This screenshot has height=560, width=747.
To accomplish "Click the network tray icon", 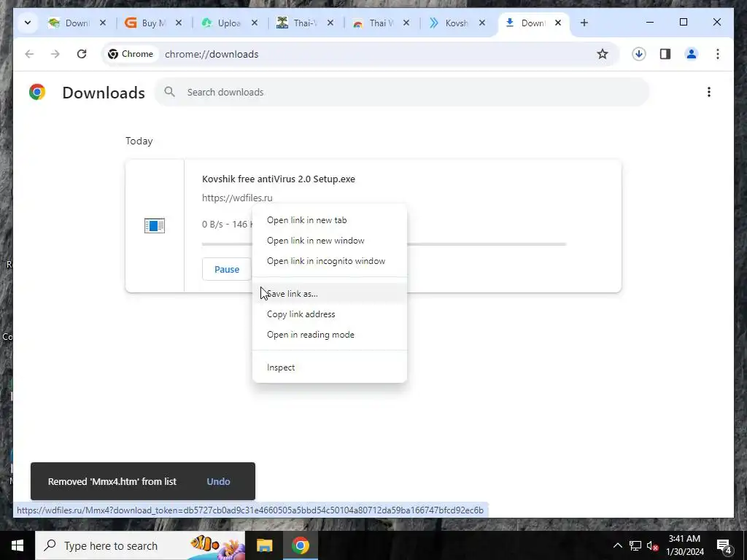I will pos(635,545).
